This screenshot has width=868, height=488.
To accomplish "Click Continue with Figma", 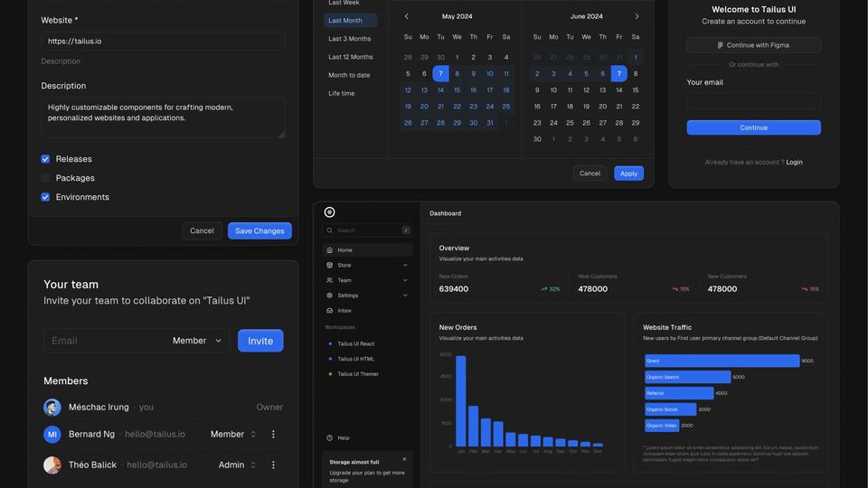I will (x=753, y=45).
